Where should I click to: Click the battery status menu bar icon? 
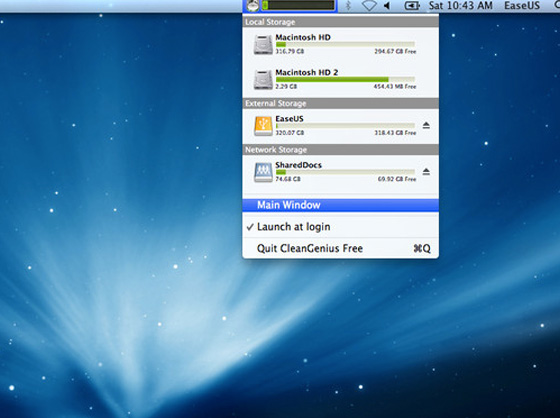(411, 6)
